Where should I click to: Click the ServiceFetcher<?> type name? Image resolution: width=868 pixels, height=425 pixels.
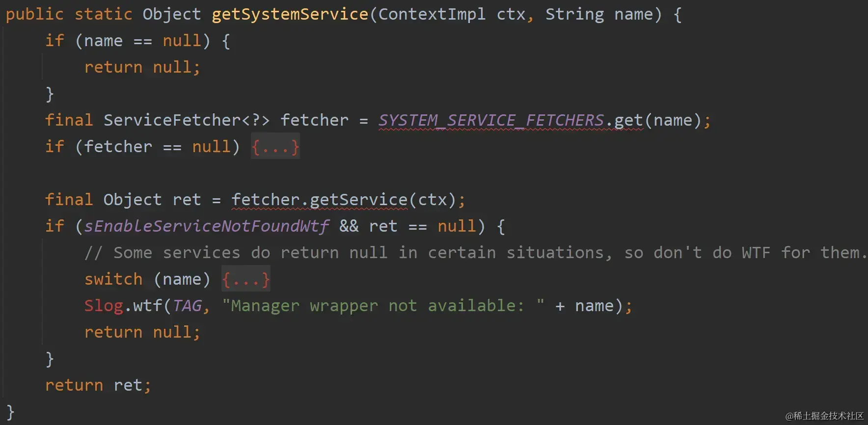point(187,120)
